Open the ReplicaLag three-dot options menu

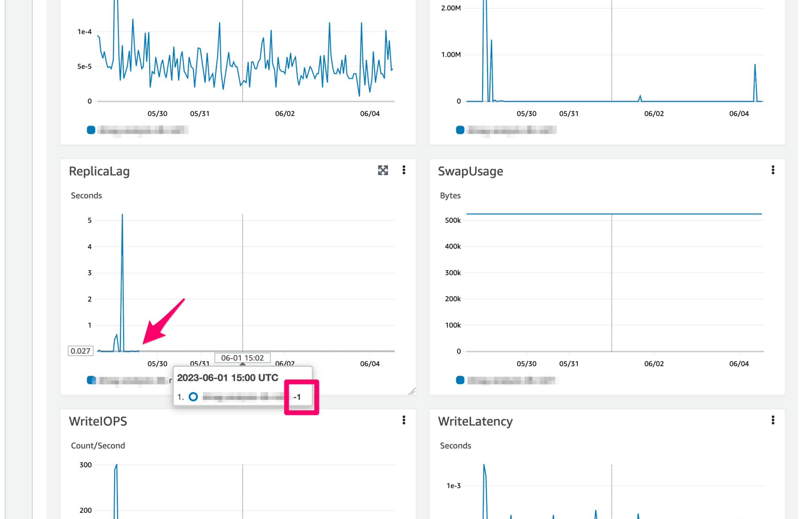tap(404, 170)
